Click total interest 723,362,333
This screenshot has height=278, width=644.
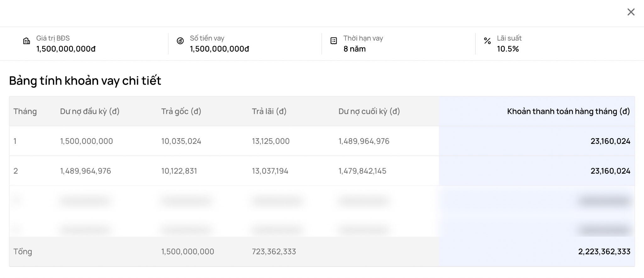click(274, 252)
